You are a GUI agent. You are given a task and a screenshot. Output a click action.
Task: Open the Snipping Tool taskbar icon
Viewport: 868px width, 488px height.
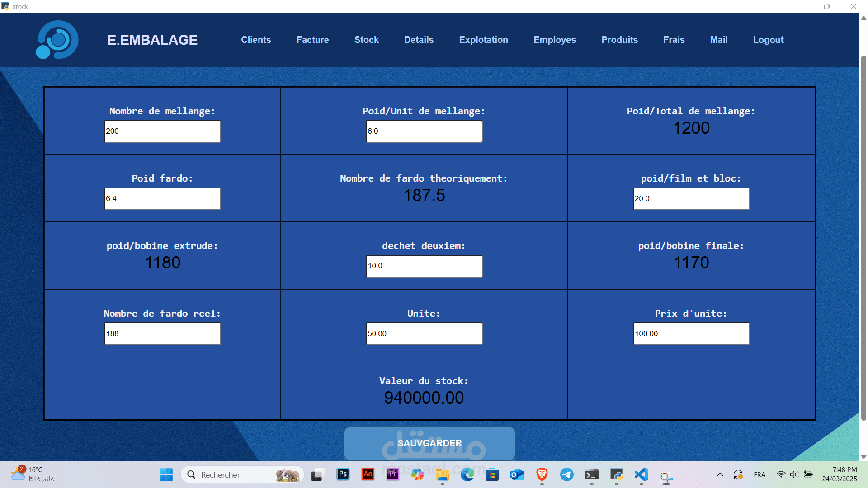[x=666, y=477]
